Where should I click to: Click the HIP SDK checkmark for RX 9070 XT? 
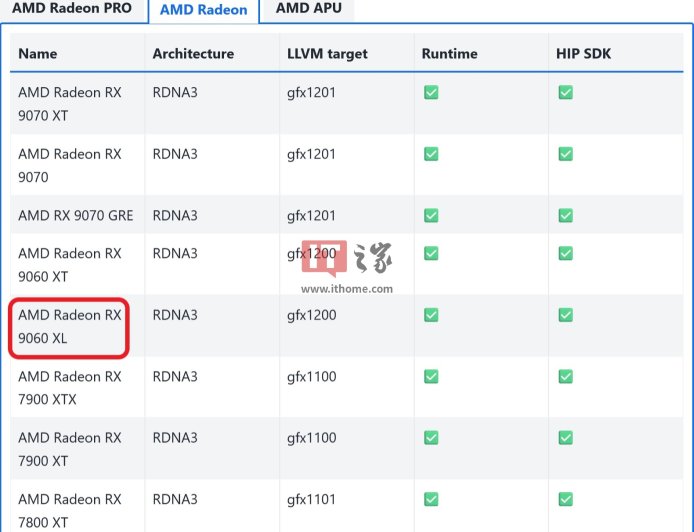click(565, 93)
